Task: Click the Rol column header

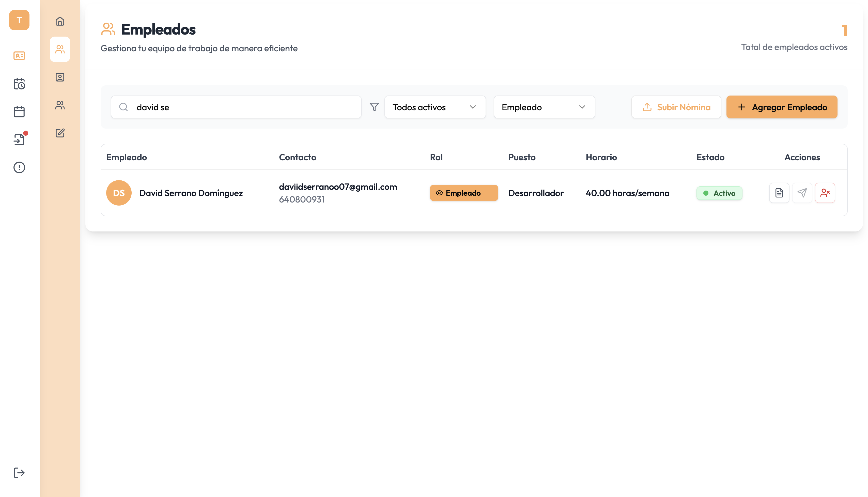Action: point(436,157)
